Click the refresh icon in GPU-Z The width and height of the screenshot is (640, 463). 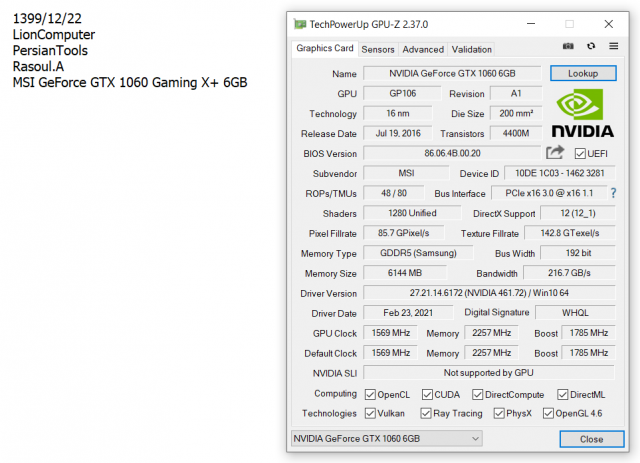[x=591, y=46]
